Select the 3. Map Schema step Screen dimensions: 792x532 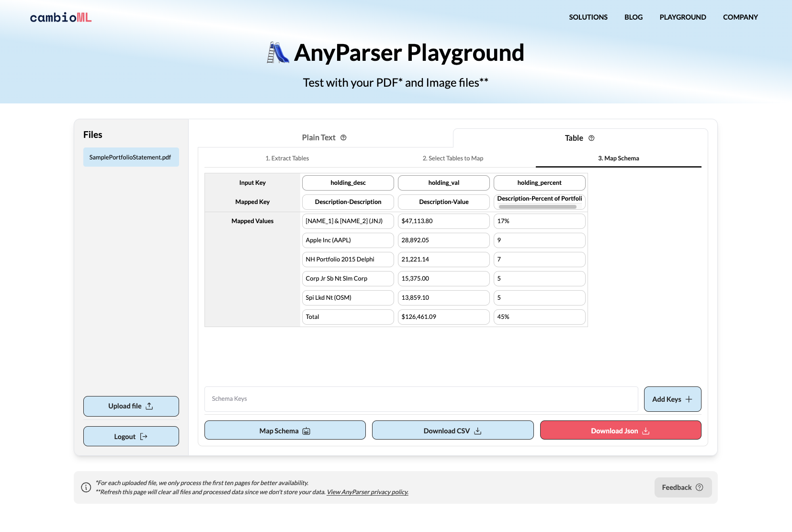(619, 158)
